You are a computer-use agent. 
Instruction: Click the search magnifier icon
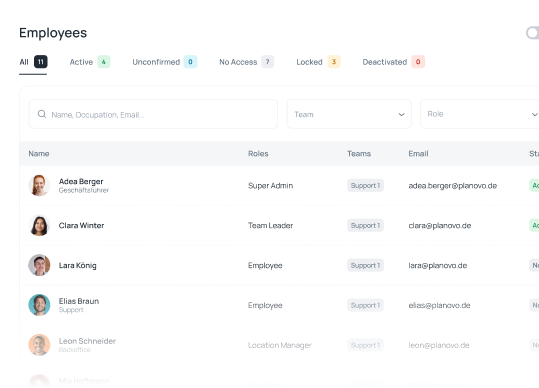coord(42,114)
